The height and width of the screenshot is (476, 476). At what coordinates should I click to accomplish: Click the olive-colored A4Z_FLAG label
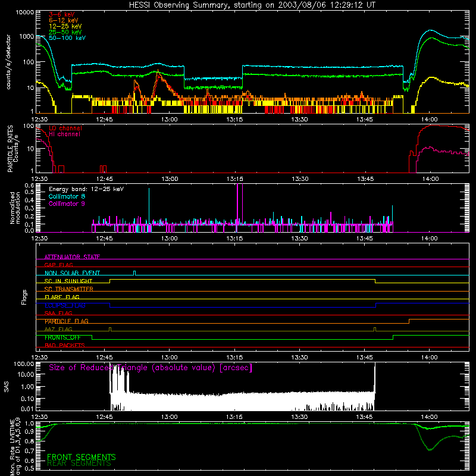point(58,329)
